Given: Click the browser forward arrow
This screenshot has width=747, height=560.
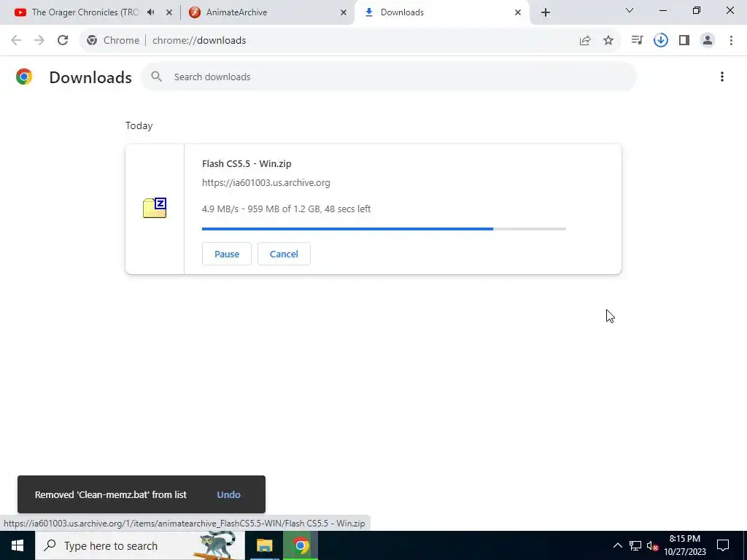Looking at the screenshot, I should coord(39,41).
